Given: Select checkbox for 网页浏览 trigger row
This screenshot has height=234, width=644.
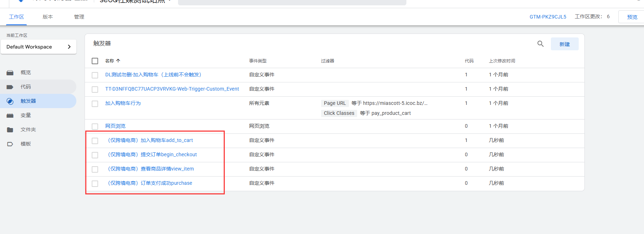Looking at the screenshot, I should [x=95, y=127].
